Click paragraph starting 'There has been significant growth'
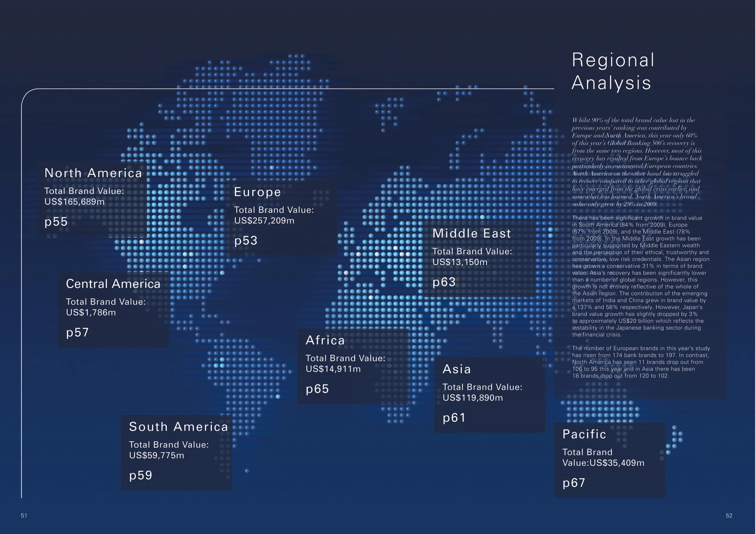Screen dimensions: 756x534 click(x=641, y=277)
